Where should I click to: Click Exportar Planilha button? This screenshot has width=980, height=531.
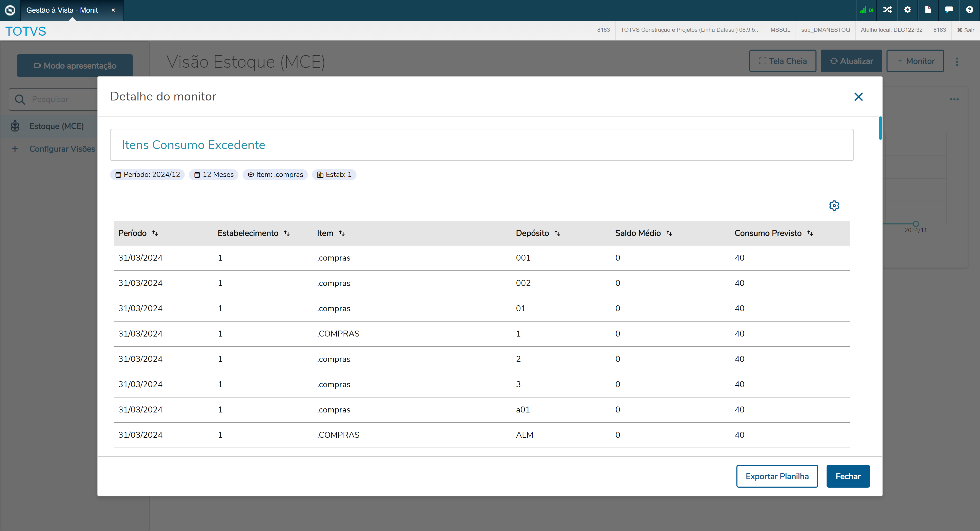(777, 476)
